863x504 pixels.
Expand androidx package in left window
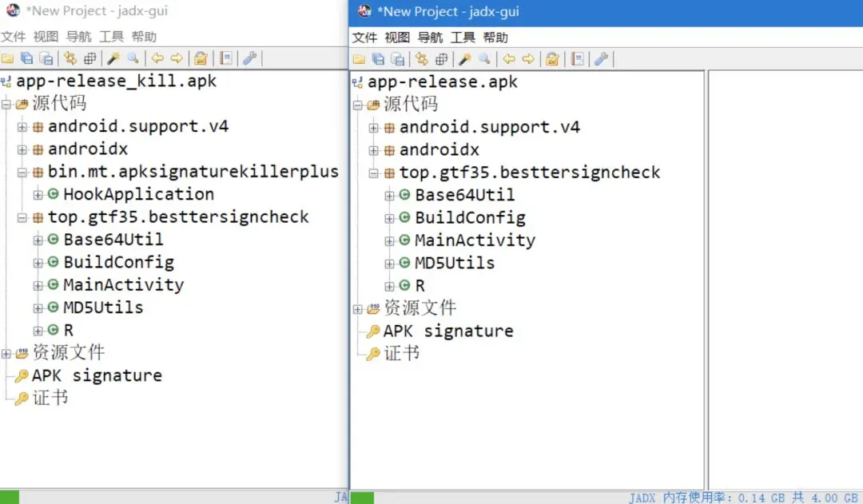[22, 149]
